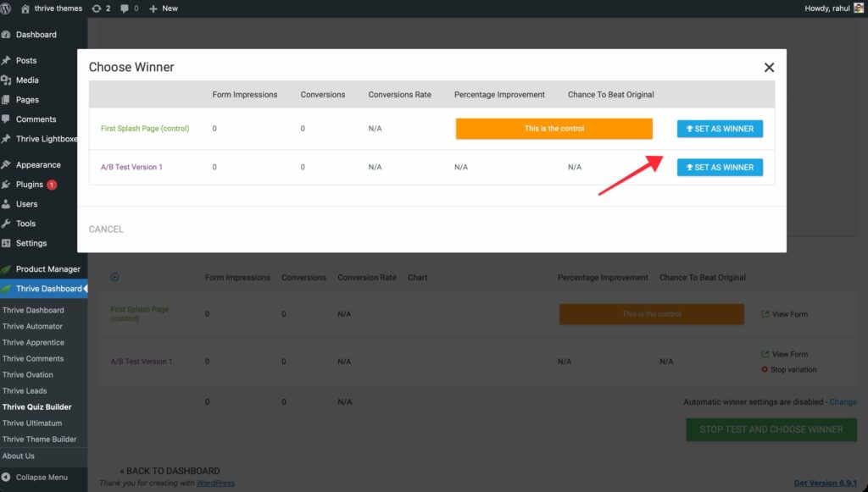Open the Howdy, rahul account menu
Image resolution: width=868 pixels, height=492 pixels.
(833, 8)
